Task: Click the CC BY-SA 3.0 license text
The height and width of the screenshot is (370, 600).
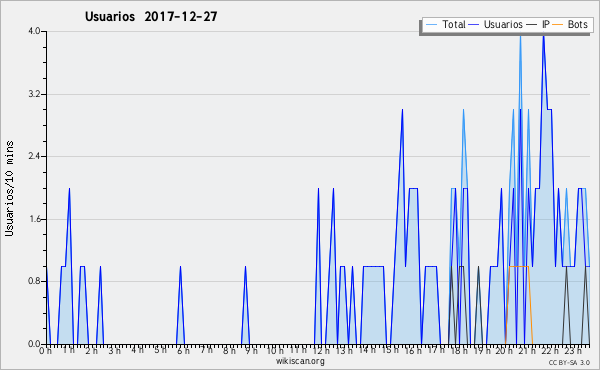Action: pos(569,362)
